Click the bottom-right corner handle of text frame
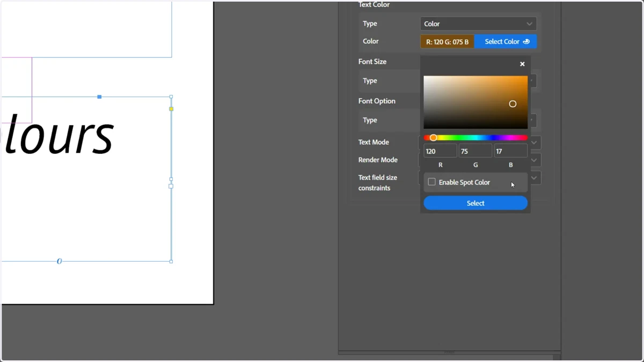The image size is (644, 362). click(x=171, y=262)
